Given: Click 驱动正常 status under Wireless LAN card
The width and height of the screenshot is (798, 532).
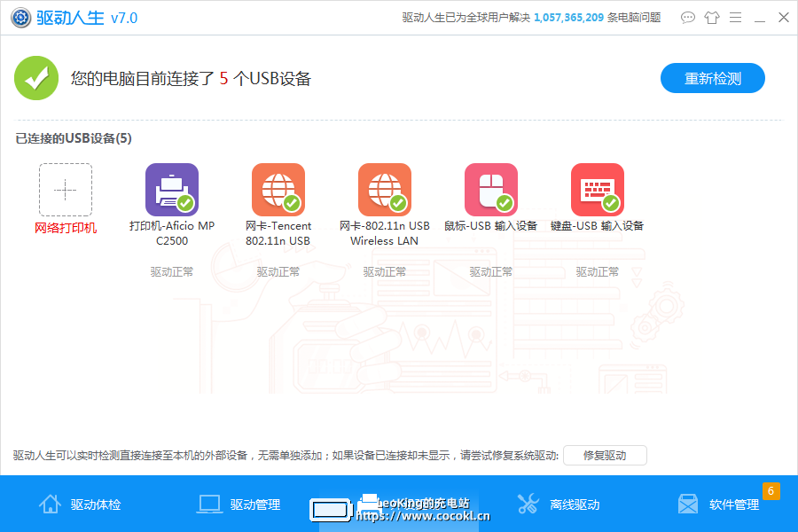Looking at the screenshot, I should coord(385,272).
